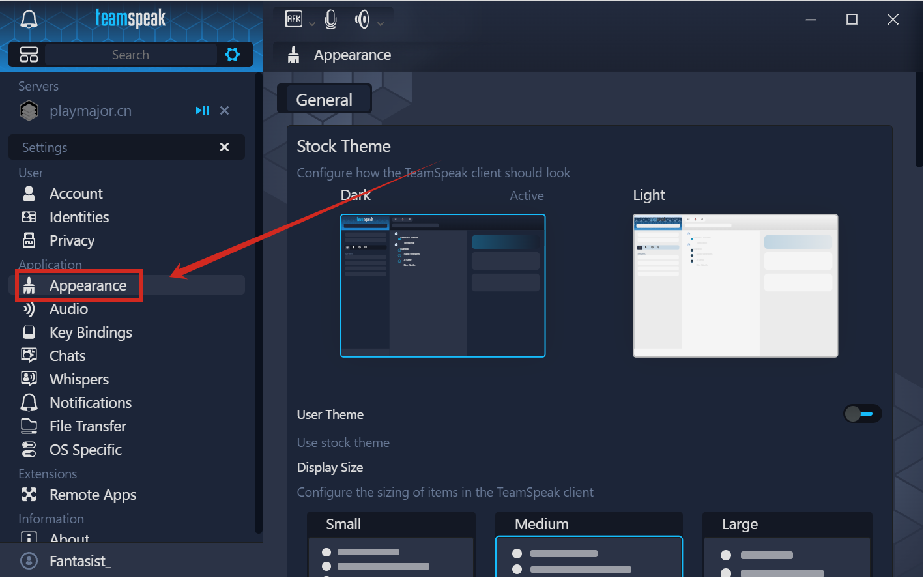Open settings via the blue gear icon
The image size is (924, 578).
tap(232, 55)
